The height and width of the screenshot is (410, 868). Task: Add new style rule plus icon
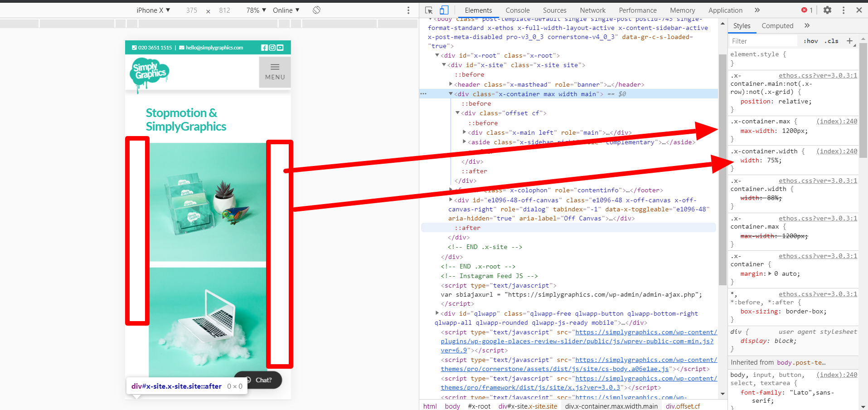click(850, 41)
